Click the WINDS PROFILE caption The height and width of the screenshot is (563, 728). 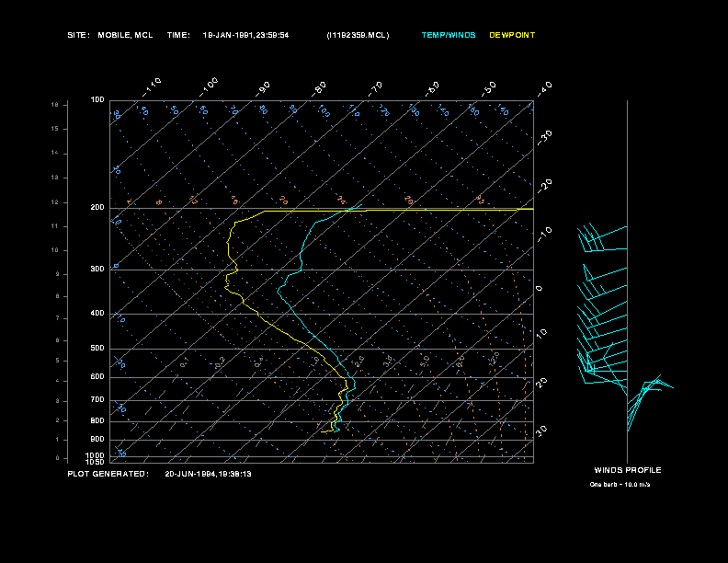[628, 470]
